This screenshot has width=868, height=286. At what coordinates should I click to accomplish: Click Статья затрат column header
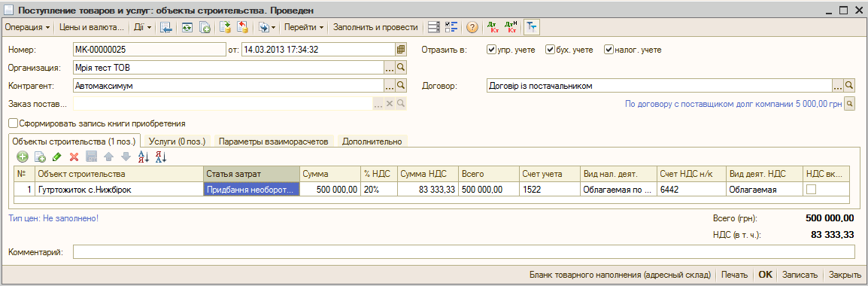251,174
